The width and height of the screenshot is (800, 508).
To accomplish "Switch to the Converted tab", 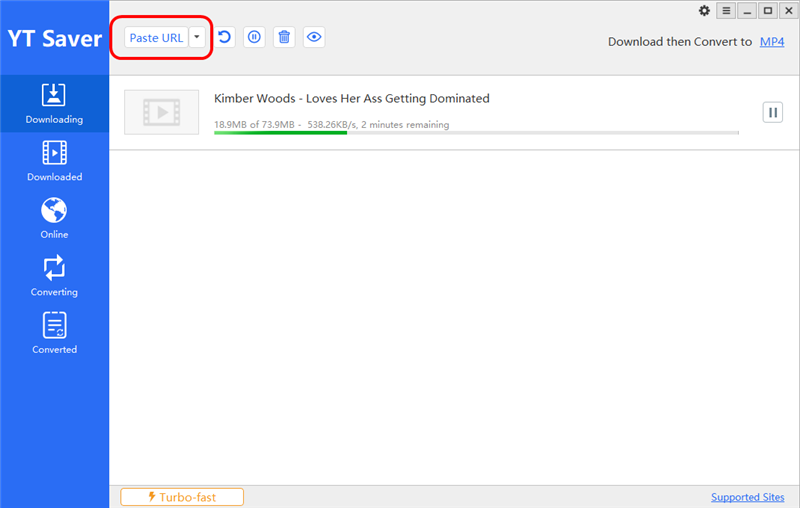I will point(54,334).
